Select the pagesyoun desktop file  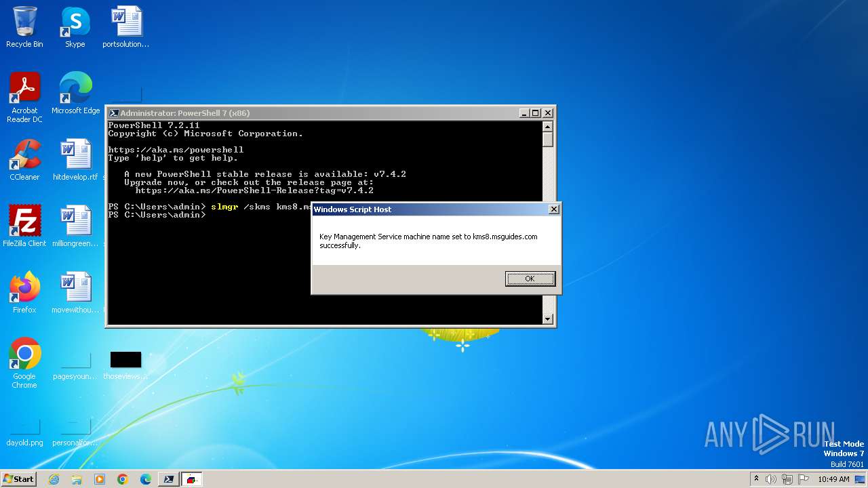pyautogui.click(x=75, y=365)
